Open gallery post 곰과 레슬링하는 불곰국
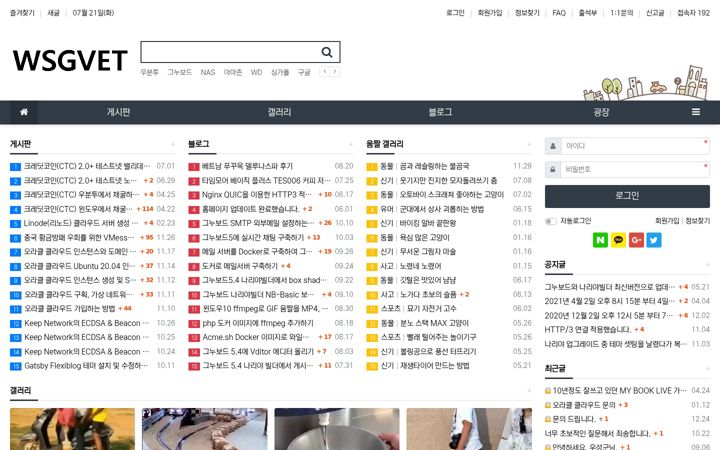Image resolution: width=720 pixels, height=450 pixels. [x=434, y=166]
